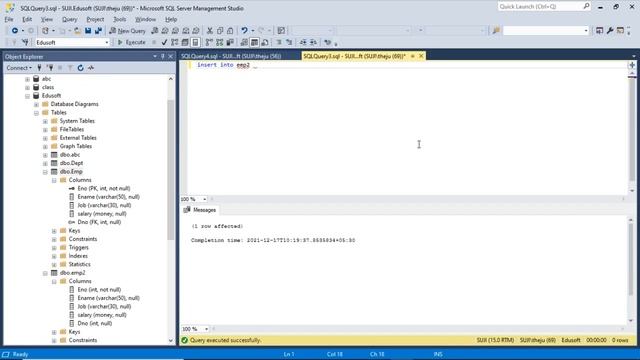This screenshot has height=360, width=640.
Task: Expand the abc database node
Action: [x=27, y=79]
